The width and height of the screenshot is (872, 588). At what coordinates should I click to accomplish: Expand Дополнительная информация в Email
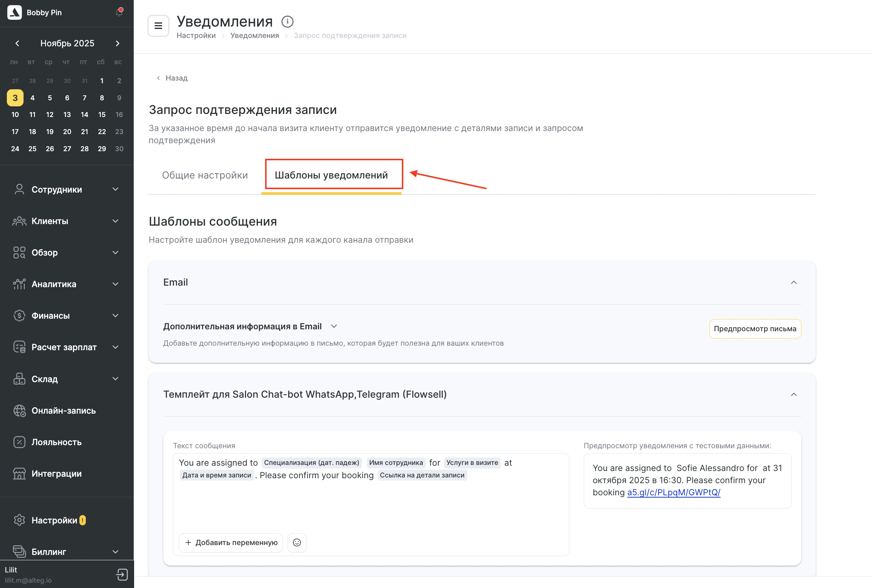pos(334,326)
